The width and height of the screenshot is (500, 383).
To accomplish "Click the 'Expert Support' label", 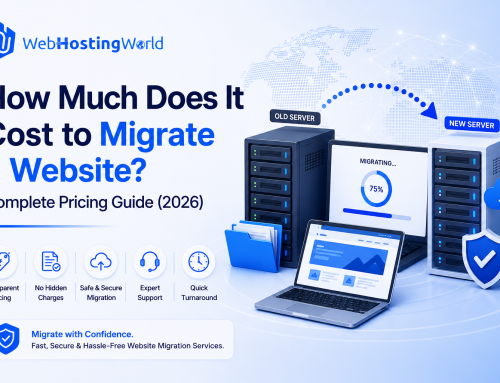I will pyautogui.click(x=150, y=293).
